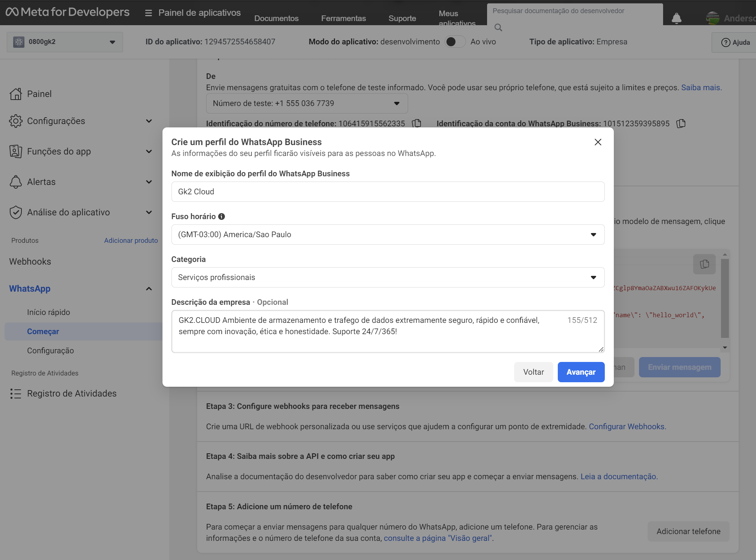Click the Fuso horário info icon

click(x=222, y=216)
